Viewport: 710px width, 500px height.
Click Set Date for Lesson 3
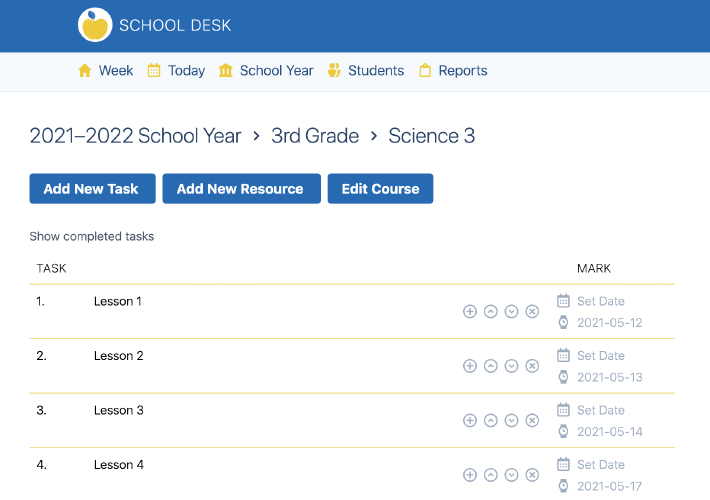(x=600, y=410)
